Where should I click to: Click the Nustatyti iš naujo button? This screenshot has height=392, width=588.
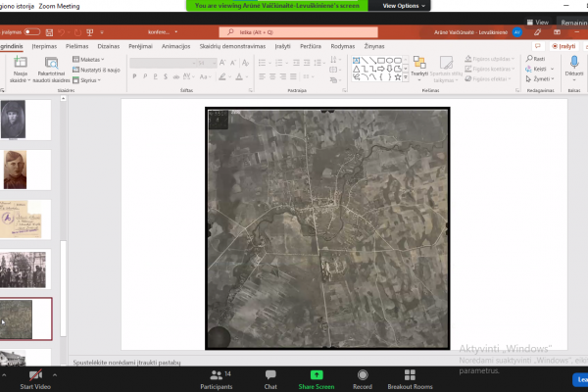click(x=96, y=70)
